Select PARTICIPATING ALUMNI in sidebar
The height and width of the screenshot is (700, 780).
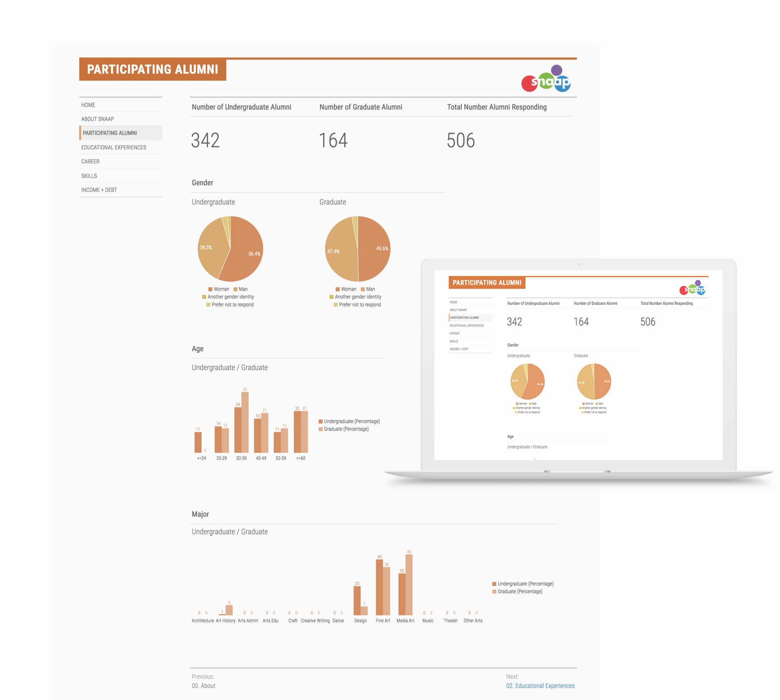pos(110,133)
